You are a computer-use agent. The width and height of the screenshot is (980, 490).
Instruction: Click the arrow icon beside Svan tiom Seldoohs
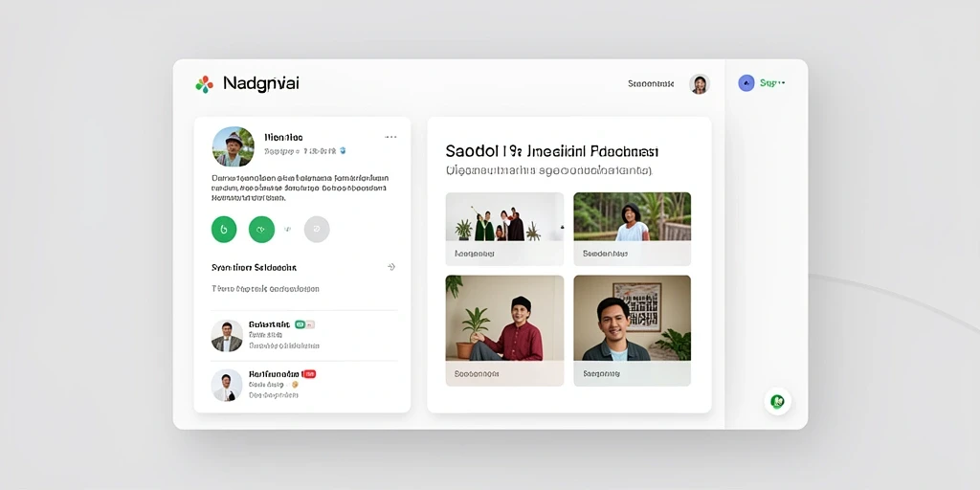391,267
